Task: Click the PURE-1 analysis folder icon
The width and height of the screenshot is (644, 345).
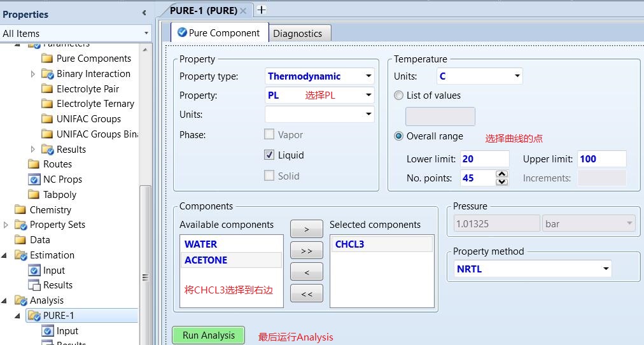Action: pos(34,316)
